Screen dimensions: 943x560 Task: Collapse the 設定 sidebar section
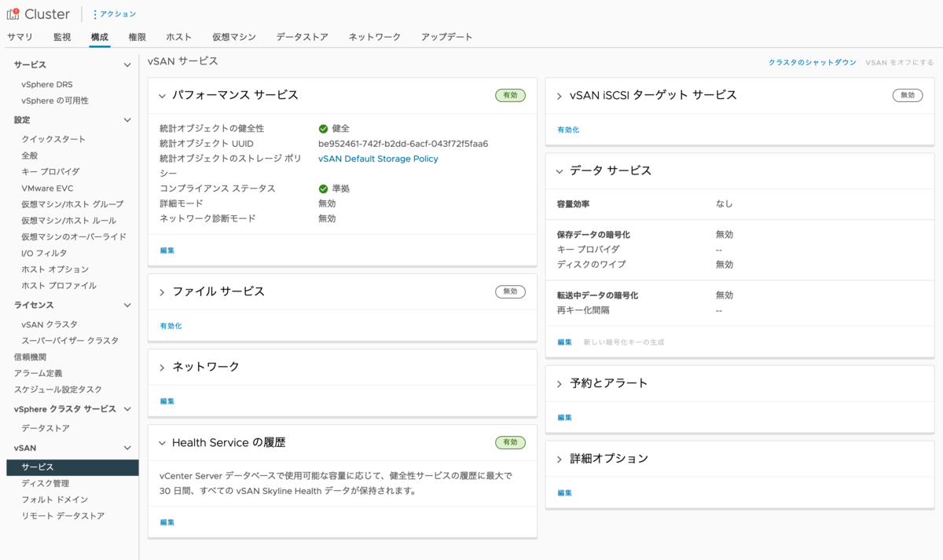click(127, 120)
